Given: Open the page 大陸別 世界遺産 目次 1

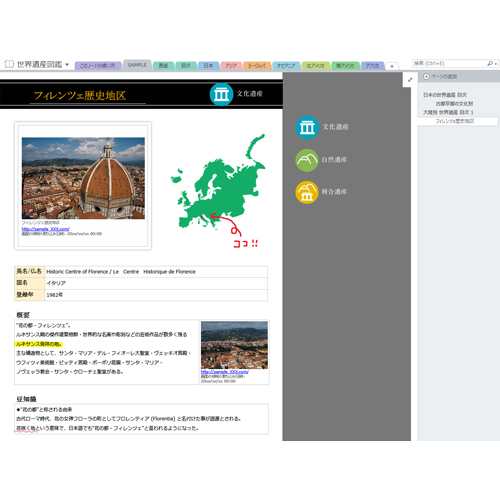Looking at the screenshot, I should [x=448, y=112].
